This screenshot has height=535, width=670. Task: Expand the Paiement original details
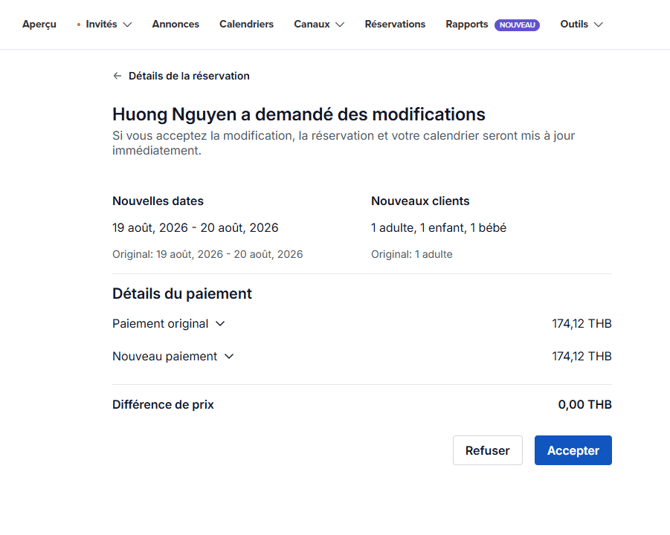click(168, 324)
